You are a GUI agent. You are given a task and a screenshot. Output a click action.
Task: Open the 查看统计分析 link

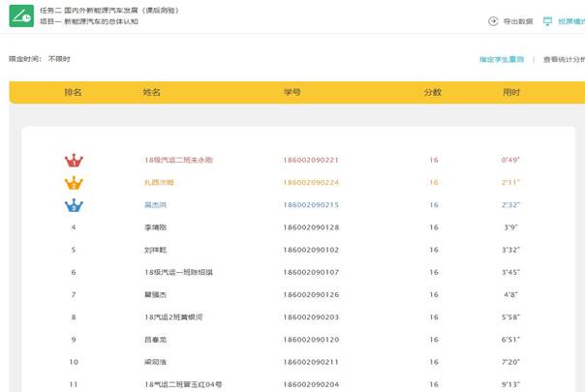[563, 59]
